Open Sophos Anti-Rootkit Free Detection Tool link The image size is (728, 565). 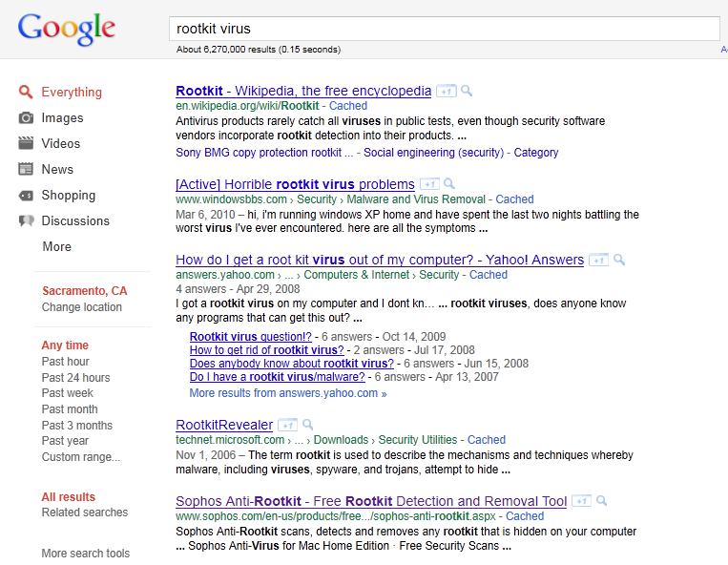(371, 501)
